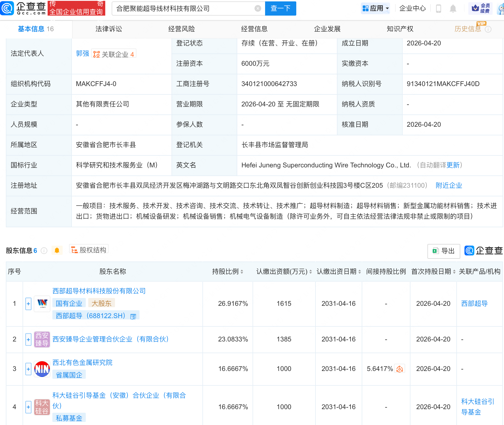
Task: Click the Qichacha logo icon
Action: click(7, 8)
